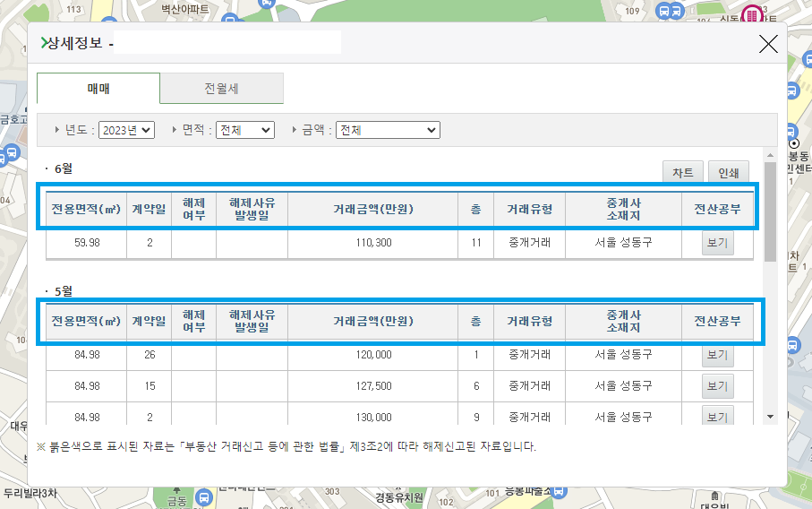812x509 pixels.
Task: Click 보기 for the 120,000 row
Action: pos(717,355)
